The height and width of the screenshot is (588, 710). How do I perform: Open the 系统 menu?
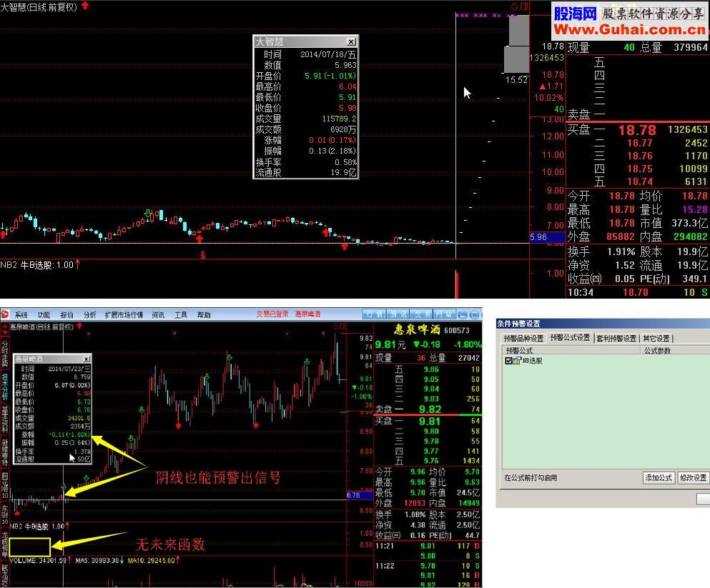(21, 315)
